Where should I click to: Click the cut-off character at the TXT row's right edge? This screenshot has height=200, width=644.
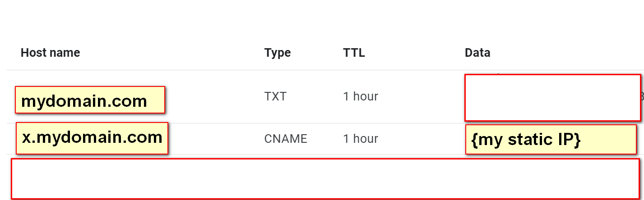pyautogui.click(x=642, y=96)
